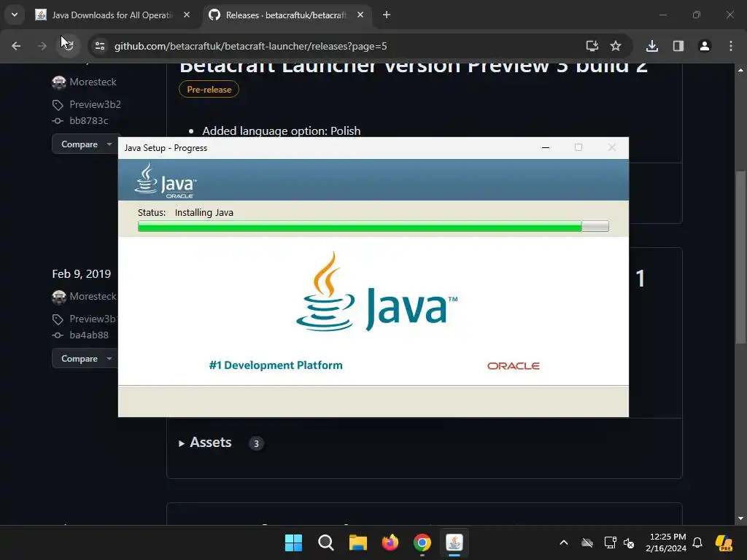The width and height of the screenshot is (747, 560).
Task: Switch to Releases betacraftuk tab
Action: [287, 15]
